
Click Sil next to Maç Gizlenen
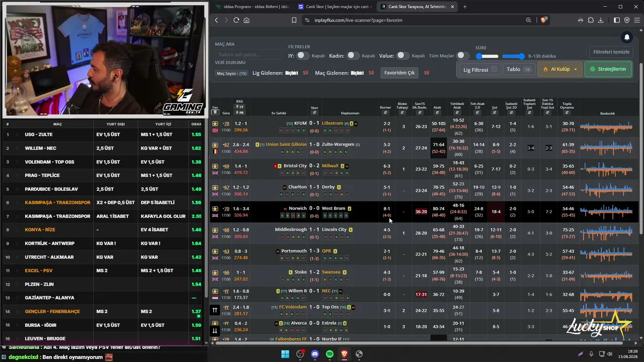pyautogui.click(x=371, y=73)
